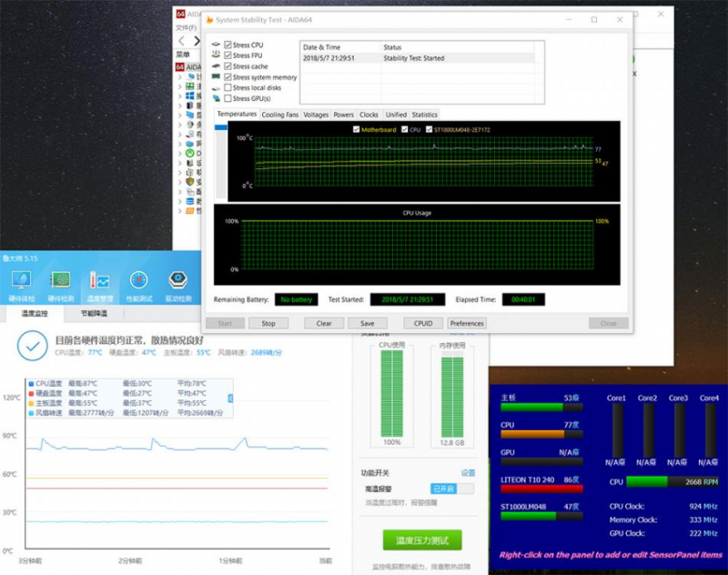This screenshot has width=728, height=575.
Task: Switch to the Cooling Fans tab
Action: pyautogui.click(x=280, y=115)
